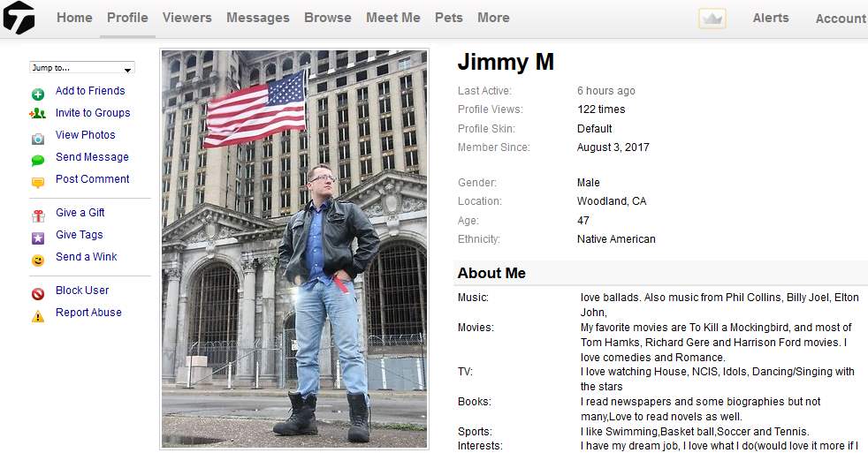This screenshot has height=453, width=868.
Task: Open the Meet Me tab
Action: click(393, 18)
